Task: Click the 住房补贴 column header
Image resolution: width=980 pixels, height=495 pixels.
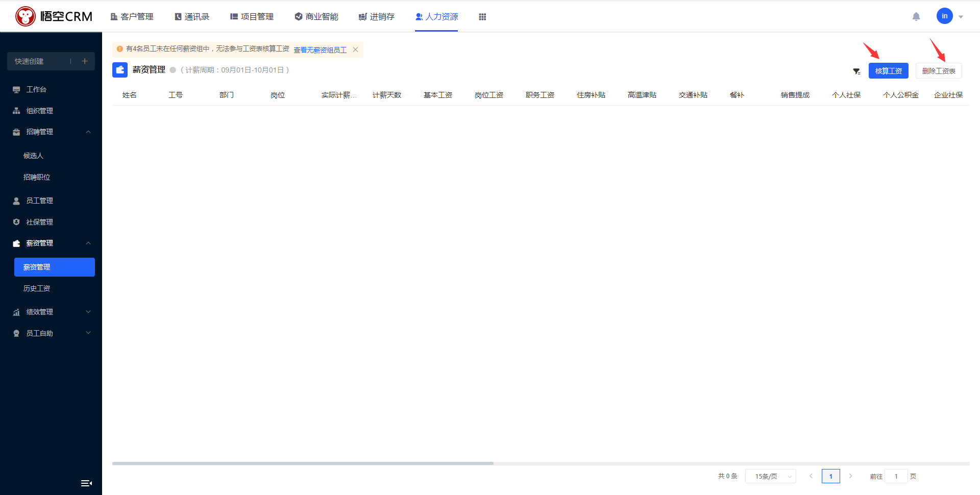Action: click(591, 95)
